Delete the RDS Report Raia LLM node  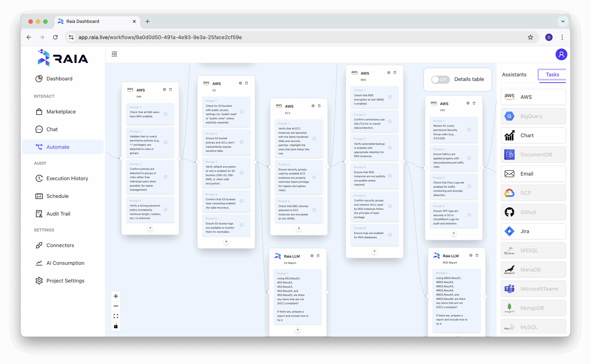(477, 256)
